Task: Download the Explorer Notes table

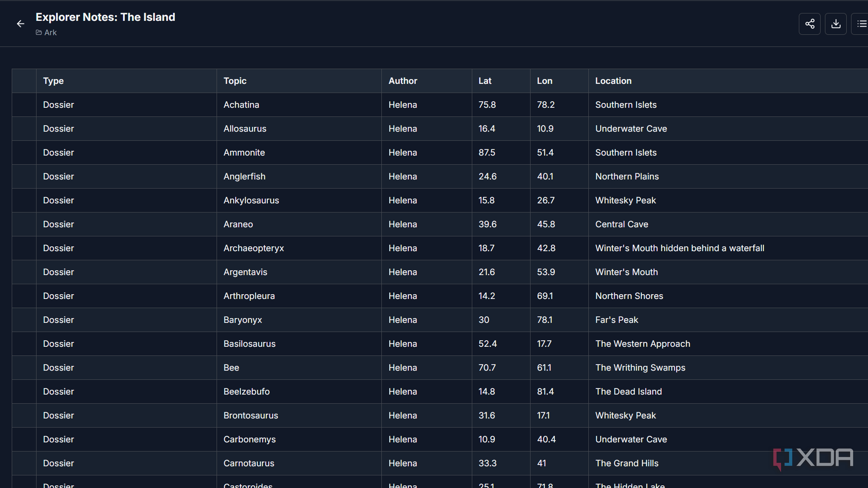Action: point(836,24)
